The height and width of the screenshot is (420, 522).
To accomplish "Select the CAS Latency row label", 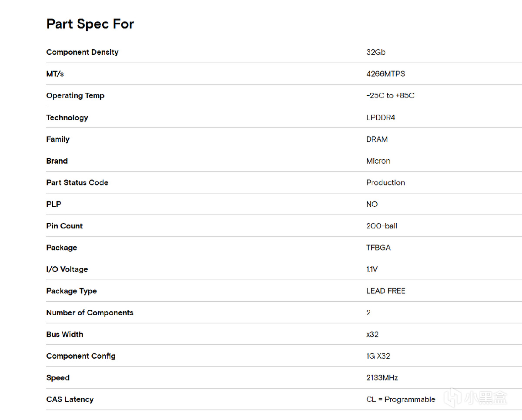I will (70, 400).
